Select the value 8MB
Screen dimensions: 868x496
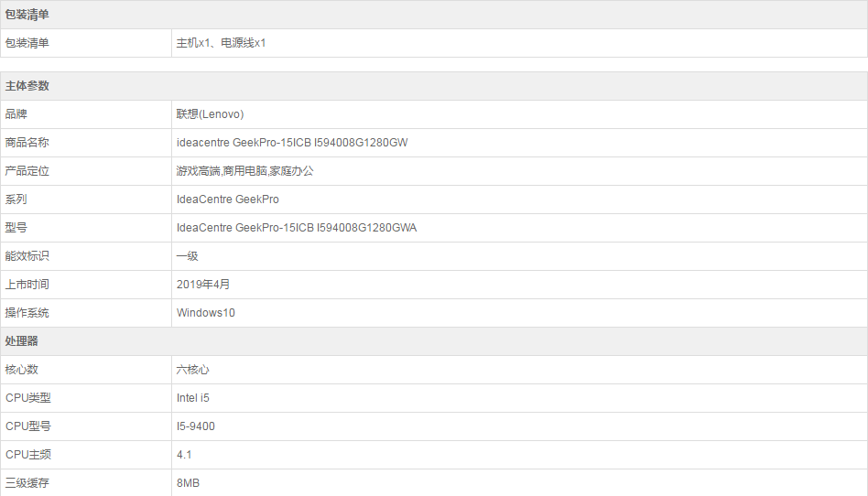click(x=188, y=482)
